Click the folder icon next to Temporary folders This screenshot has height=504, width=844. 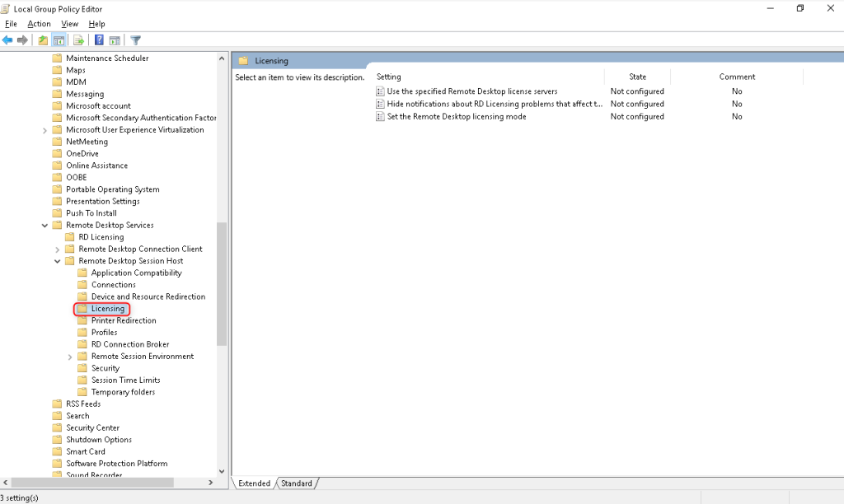(82, 391)
